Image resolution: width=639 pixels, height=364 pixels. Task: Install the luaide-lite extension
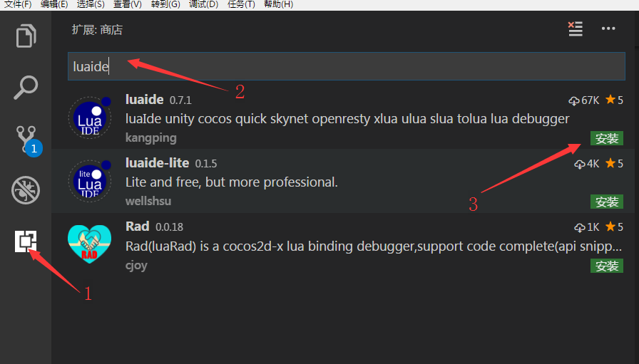pyautogui.click(x=606, y=202)
